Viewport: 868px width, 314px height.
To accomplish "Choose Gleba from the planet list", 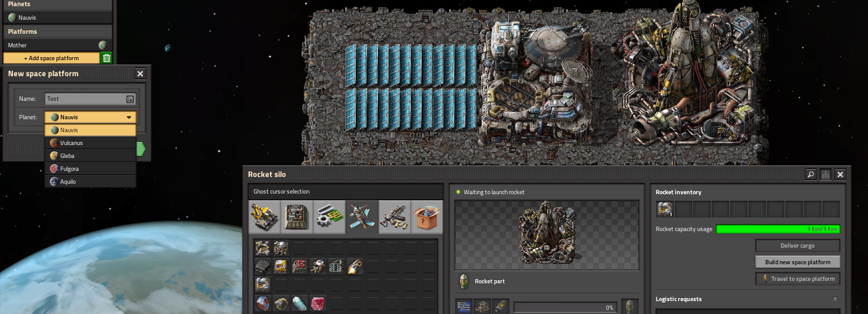I will 90,156.
